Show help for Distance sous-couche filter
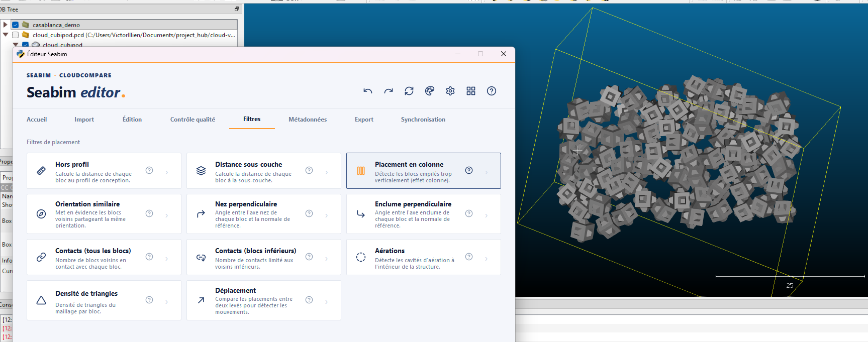The image size is (868, 342). (x=309, y=170)
